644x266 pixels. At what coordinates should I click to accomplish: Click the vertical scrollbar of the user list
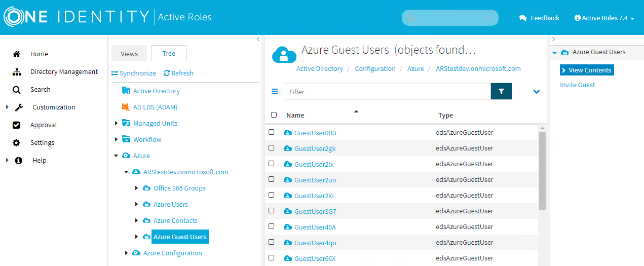(x=542, y=171)
